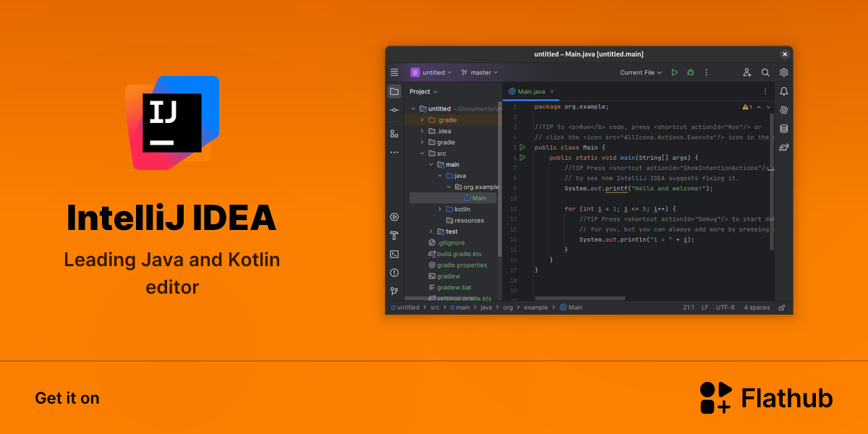The height and width of the screenshot is (434, 868).
Task: Select the Main class in project tree
Action: pos(454,198)
